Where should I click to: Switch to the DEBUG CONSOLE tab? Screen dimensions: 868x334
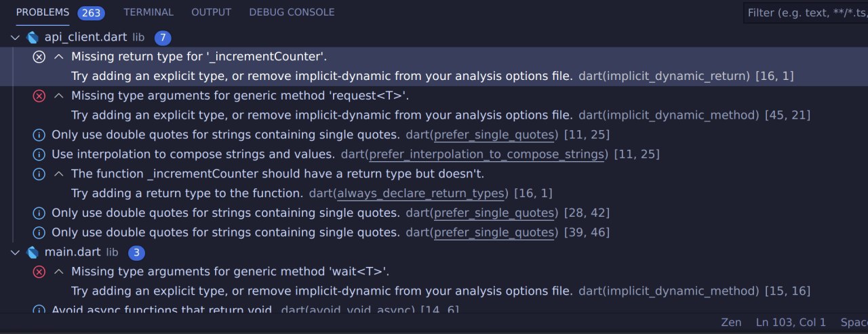click(x=292, y=12)
